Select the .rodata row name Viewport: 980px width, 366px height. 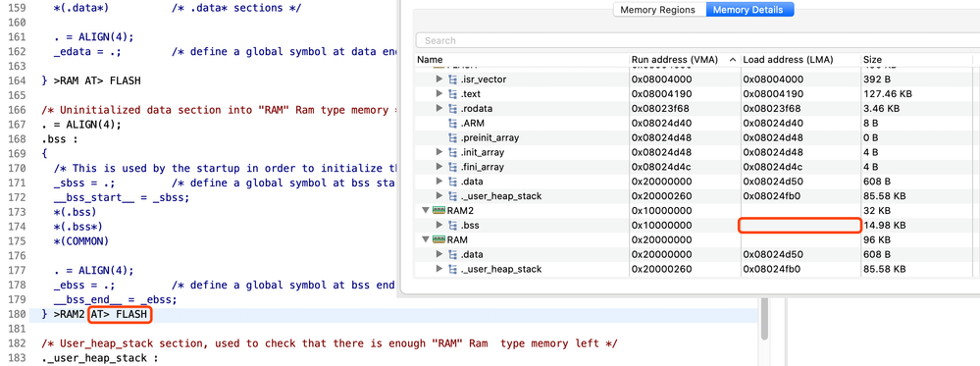476,108
